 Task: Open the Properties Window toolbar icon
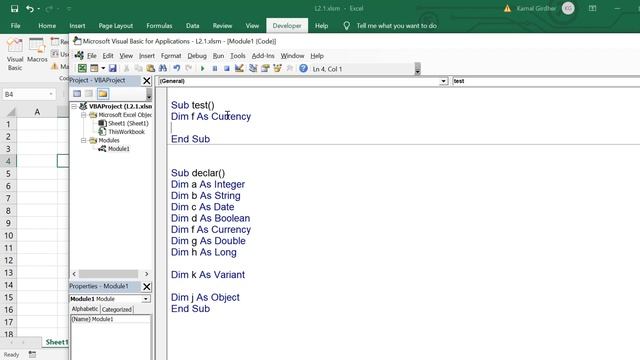(265, 69)
